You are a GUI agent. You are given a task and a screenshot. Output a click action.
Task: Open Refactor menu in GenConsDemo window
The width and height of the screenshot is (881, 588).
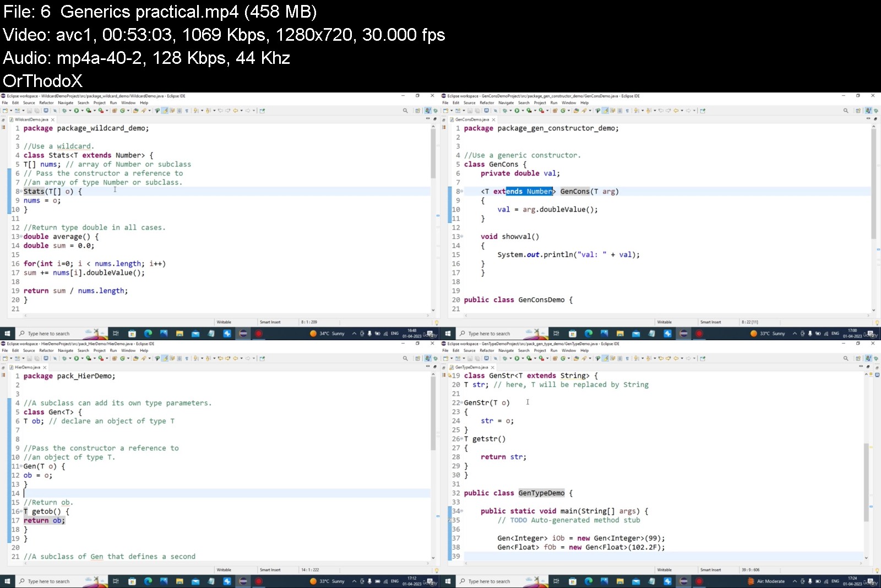pos(487,102)
